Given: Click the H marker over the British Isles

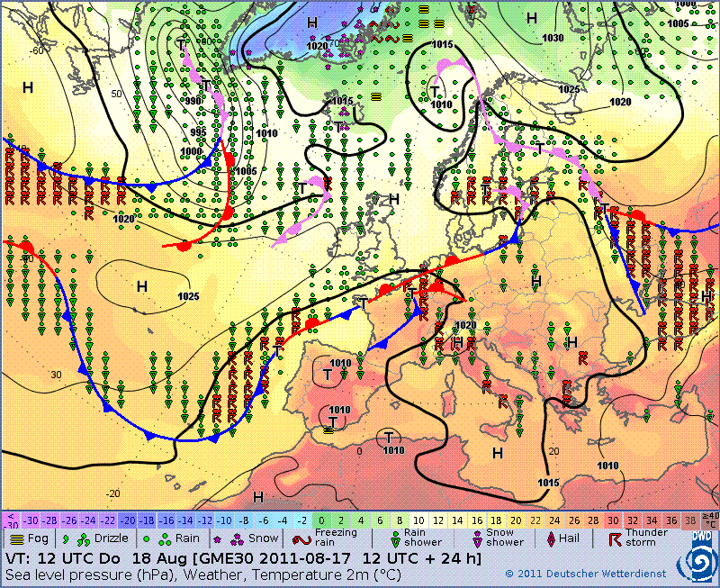Looking at the screenshot, I should [393, 199].
